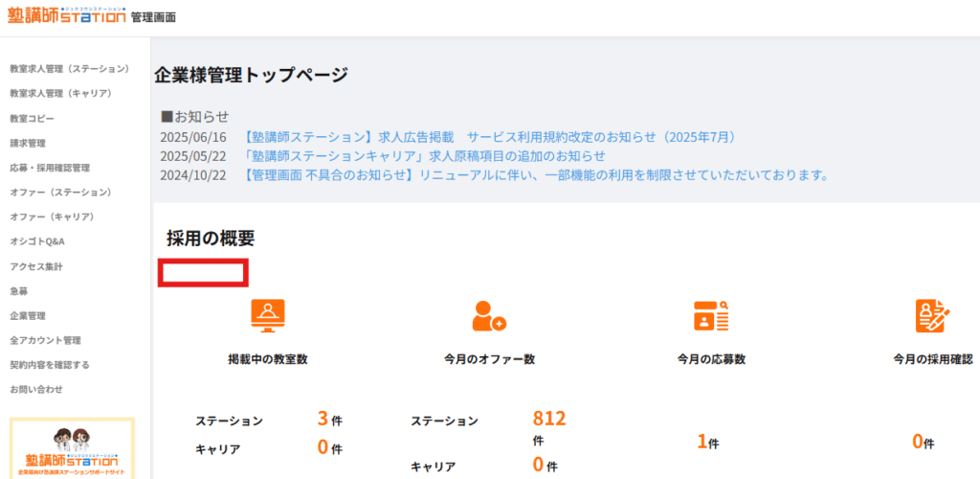Open 急募 from the sidebar
Image resolution: width=980 pixels, height=479 pixels.
coord(19,291)
